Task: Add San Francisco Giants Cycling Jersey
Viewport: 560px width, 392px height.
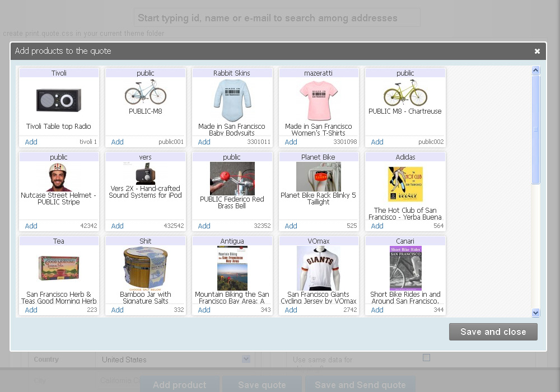Action: point(291,310)
